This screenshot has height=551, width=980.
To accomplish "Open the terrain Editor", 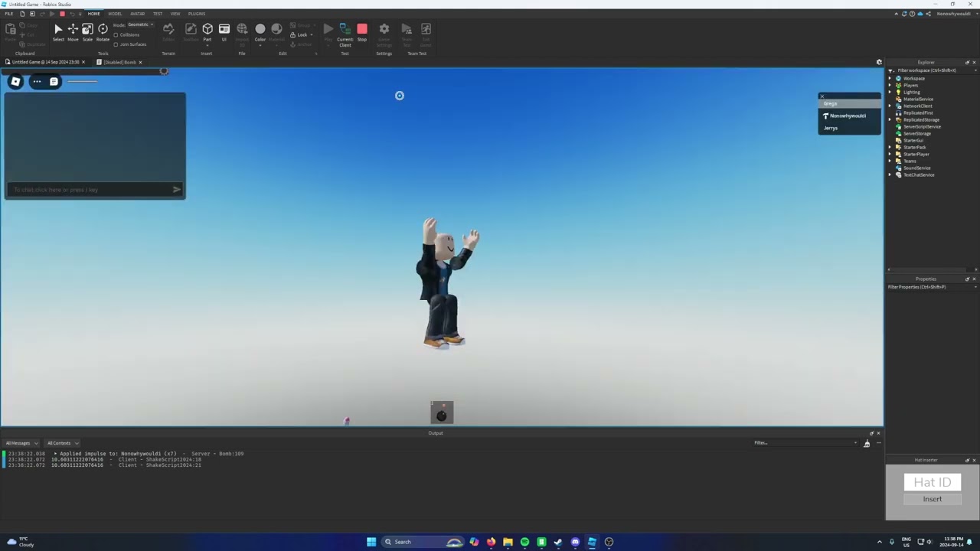I will (x=168, y=32).
